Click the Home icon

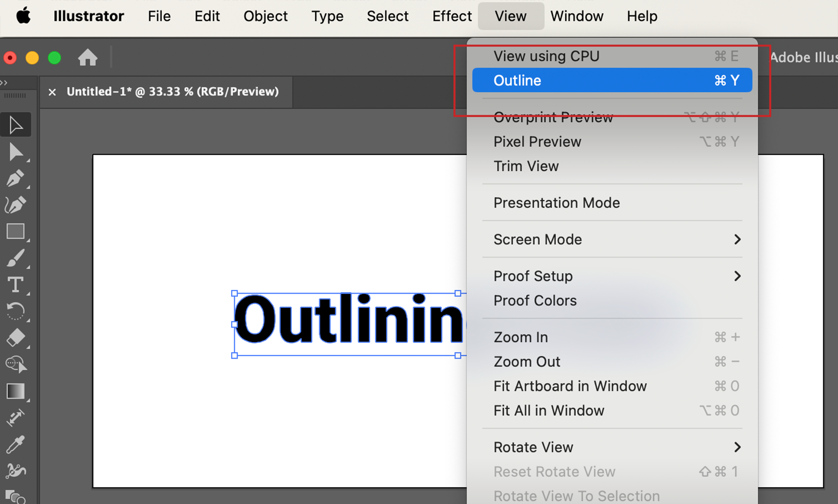click(x=88, y=57)
